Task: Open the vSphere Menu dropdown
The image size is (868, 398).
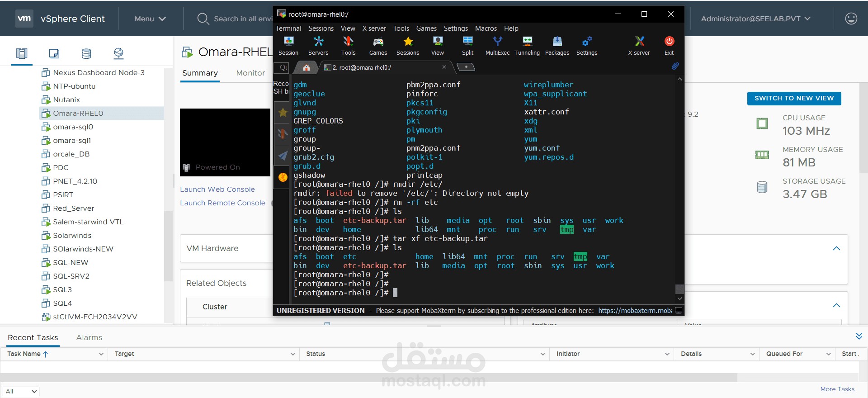Action: 150,19
